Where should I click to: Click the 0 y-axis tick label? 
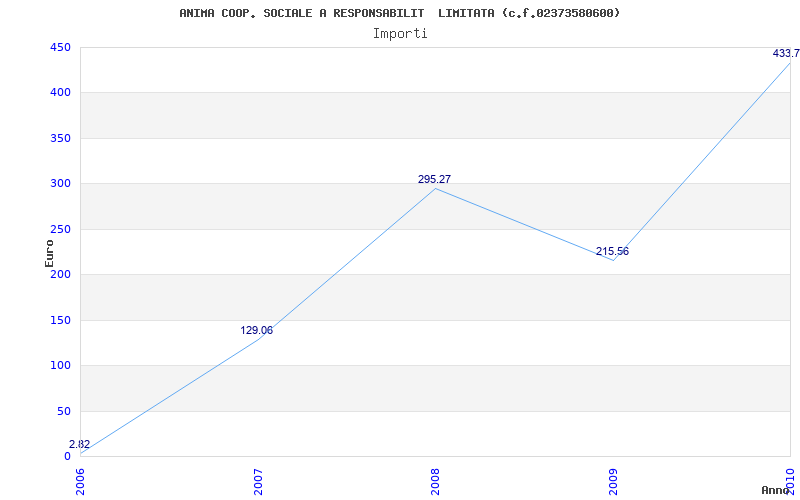click(67, 456)
